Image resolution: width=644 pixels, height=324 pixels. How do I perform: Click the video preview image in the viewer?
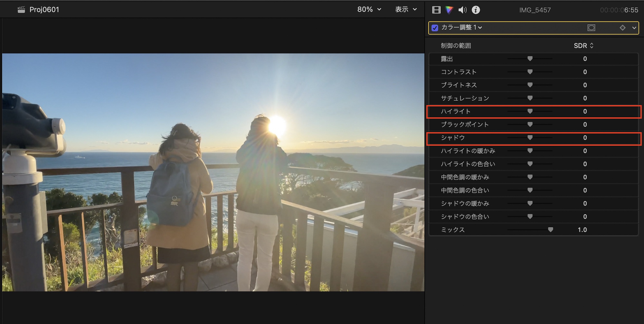click(x=213, y=172)
